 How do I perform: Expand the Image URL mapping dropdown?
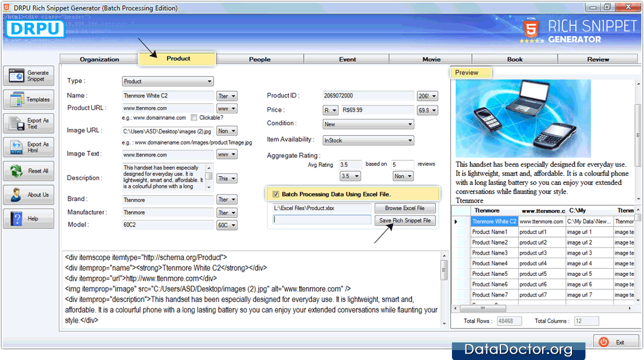pos(227,131)
